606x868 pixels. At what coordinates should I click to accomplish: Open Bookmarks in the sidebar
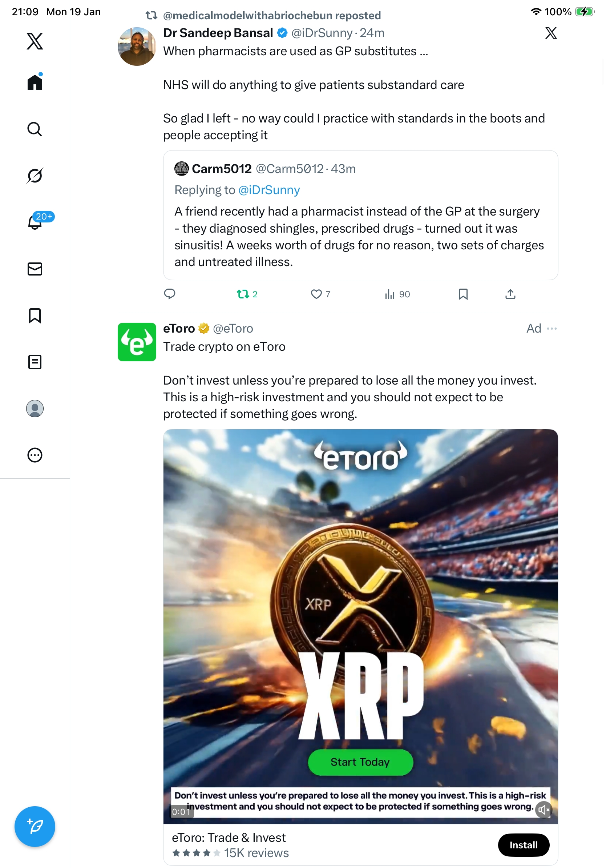coord(35,316)
